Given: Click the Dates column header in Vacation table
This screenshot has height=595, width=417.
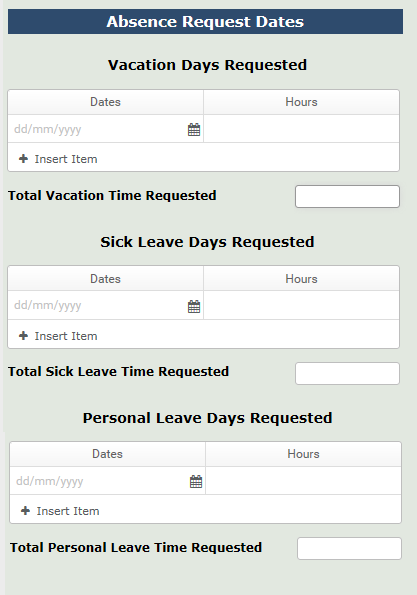Looking at the screenshot, I should pyautogui.click(x=105, y=102).
